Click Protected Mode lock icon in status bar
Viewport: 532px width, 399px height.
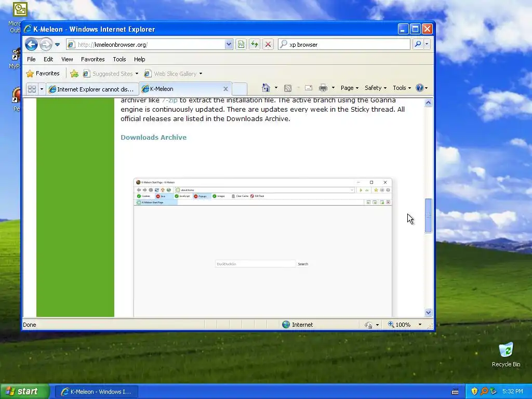368,325
